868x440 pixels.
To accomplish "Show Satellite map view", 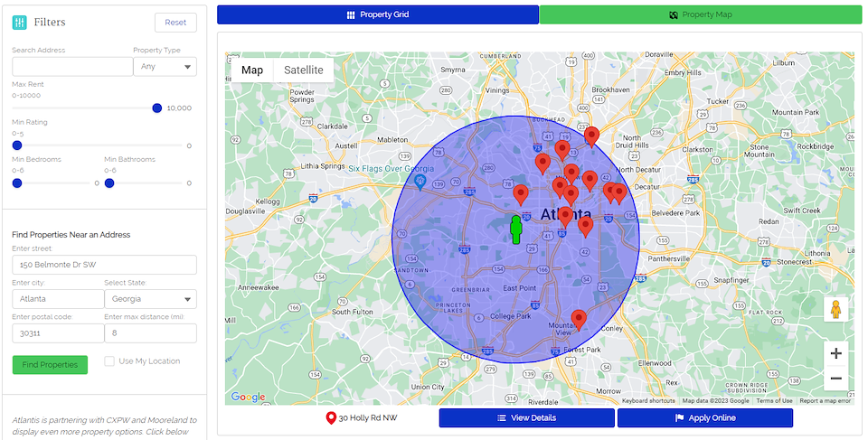I will (304, 70).
